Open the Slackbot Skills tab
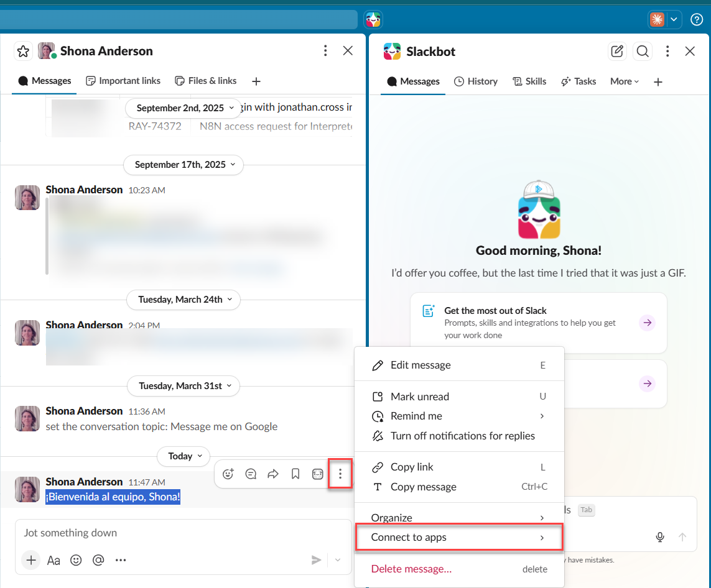The image size is (711, 588). click(x=529, y=81)
